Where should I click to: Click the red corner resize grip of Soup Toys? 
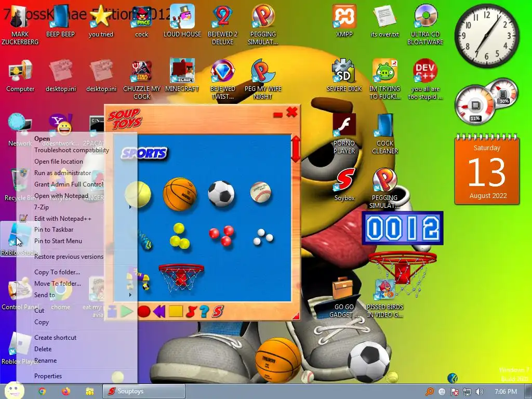click(296, 316)
